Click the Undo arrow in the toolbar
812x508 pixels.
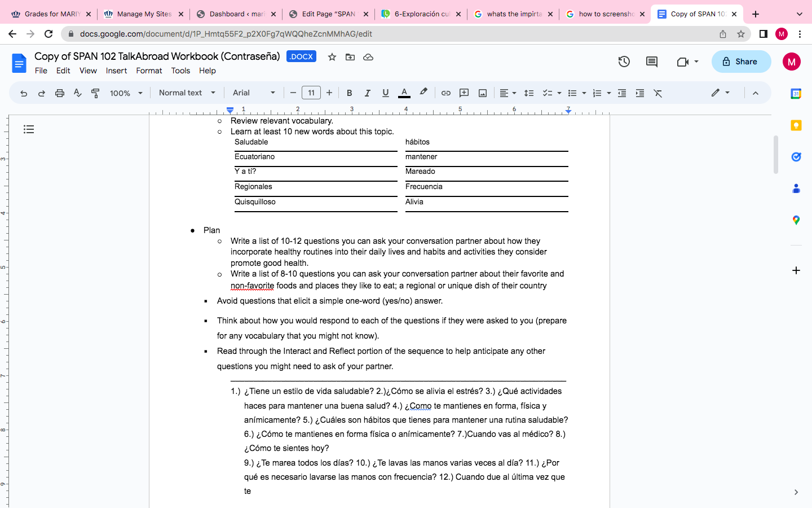tap(24, 93)
